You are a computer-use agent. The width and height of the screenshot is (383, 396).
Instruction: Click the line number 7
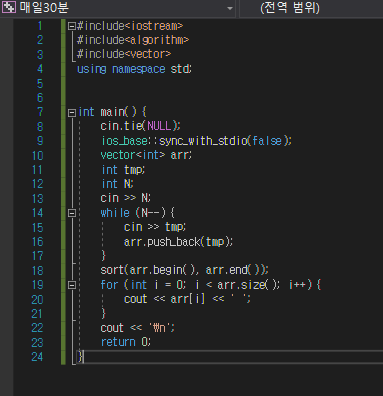(40, 112)
